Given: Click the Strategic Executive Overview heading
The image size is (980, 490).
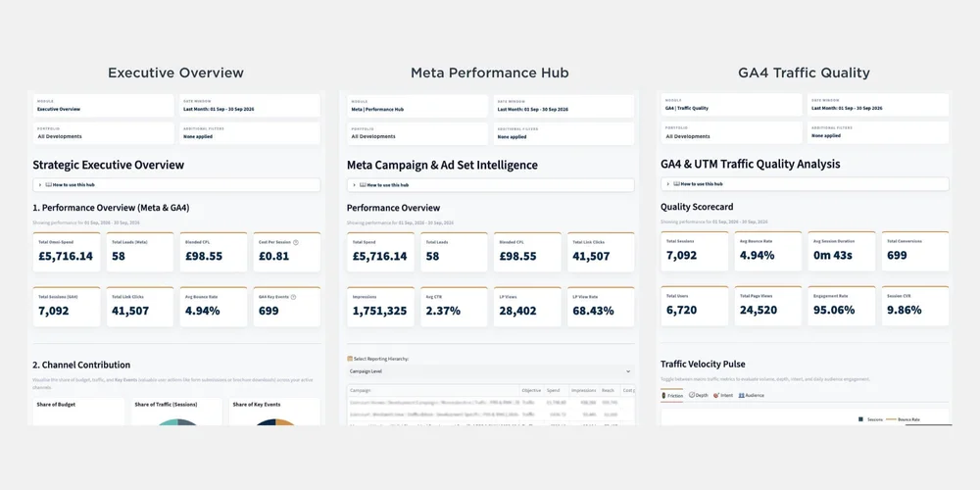Looking at the screenshot, I should (109, 165).
